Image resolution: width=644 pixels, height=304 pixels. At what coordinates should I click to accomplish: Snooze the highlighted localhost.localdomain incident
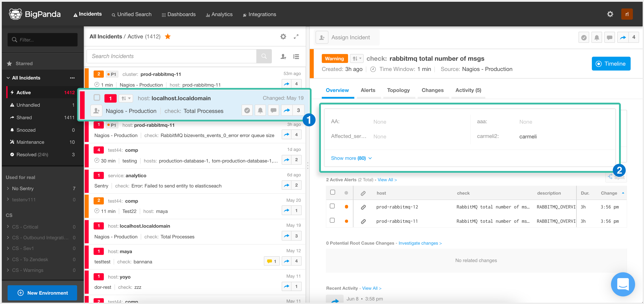coord(260,110)
